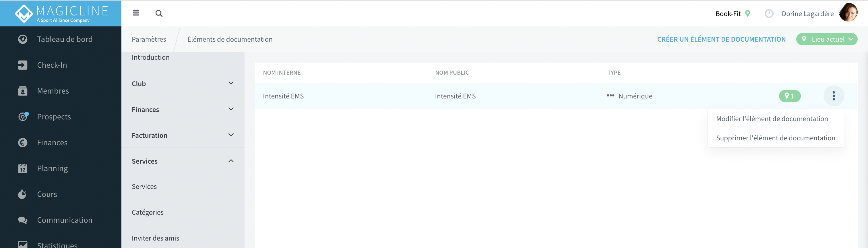
Task: Open the three-dot menu for Intensité EMS
Action: coord(834,96)
